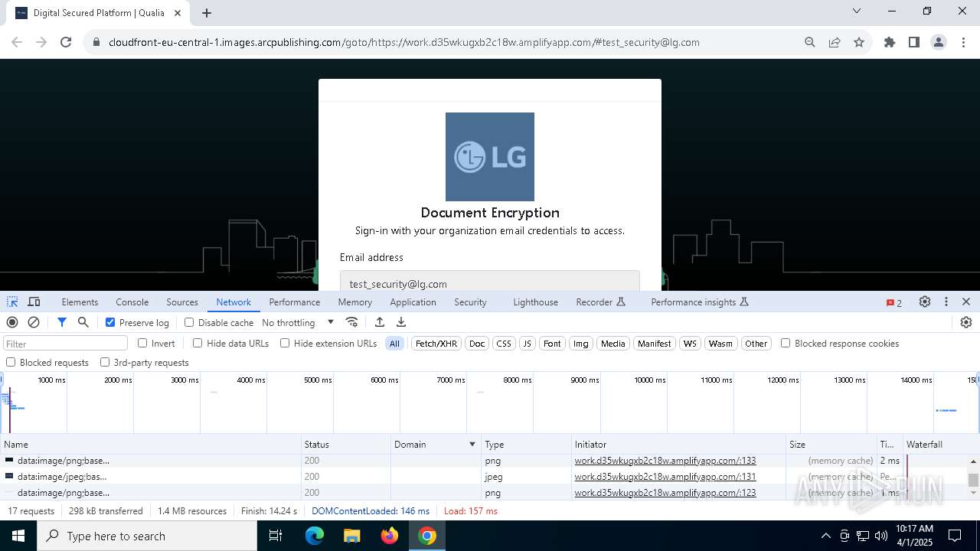Open DevTools settings gear

[x=925, y=302]
